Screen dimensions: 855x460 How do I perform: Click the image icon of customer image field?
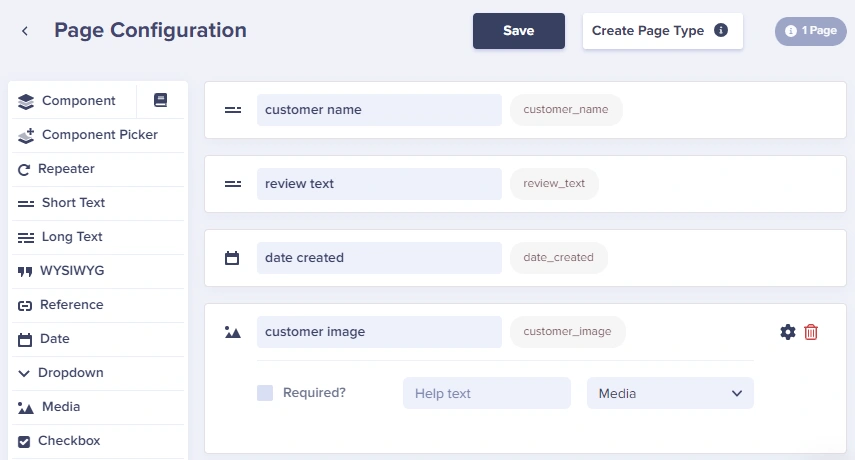233,332
